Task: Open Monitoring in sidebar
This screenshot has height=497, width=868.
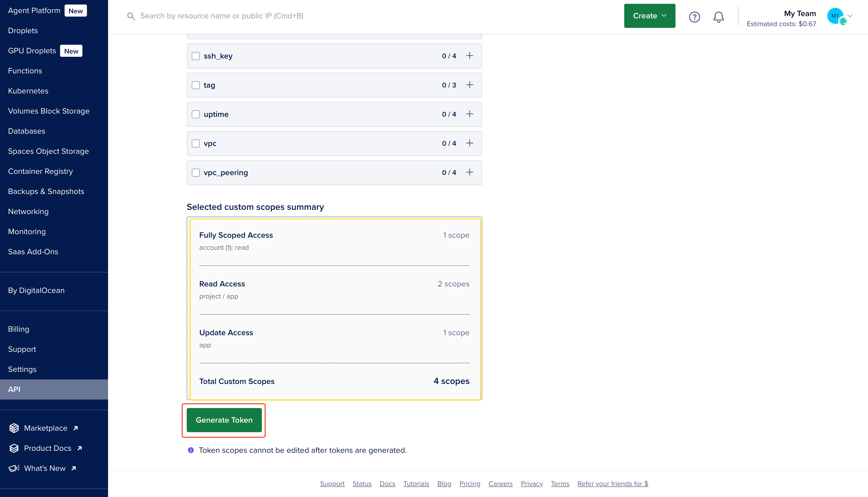Action: [x=27, y=232]
